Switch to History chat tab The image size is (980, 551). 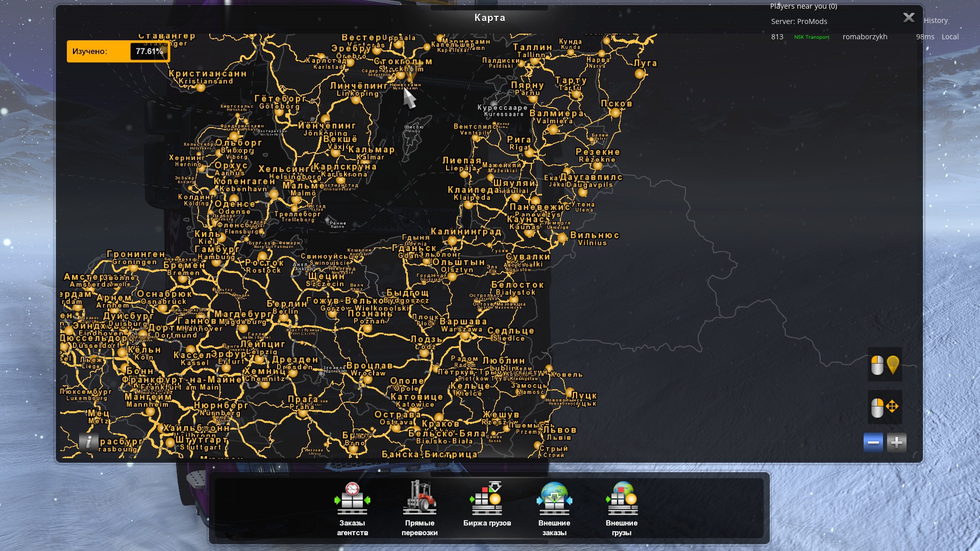935,20
